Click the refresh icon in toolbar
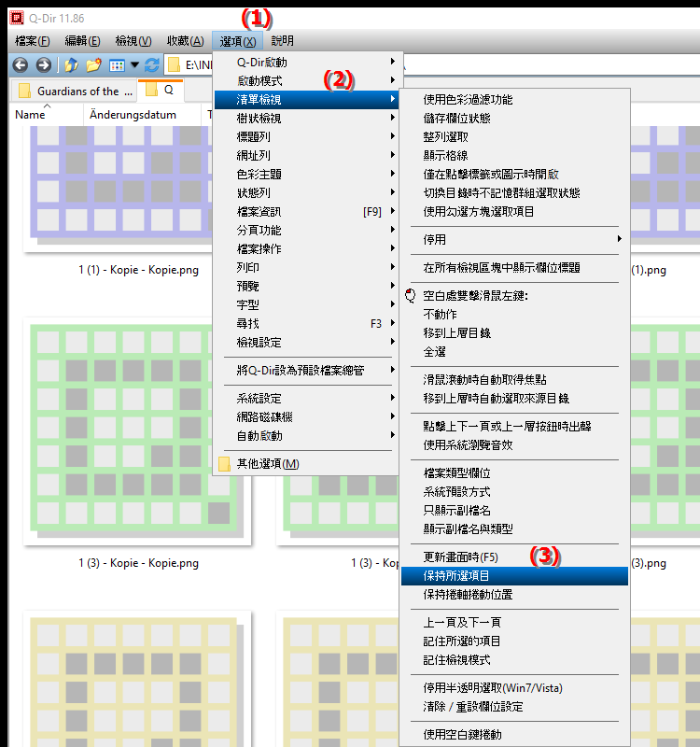Viewport: 700px width, 747px height. [x=152, y=64]
